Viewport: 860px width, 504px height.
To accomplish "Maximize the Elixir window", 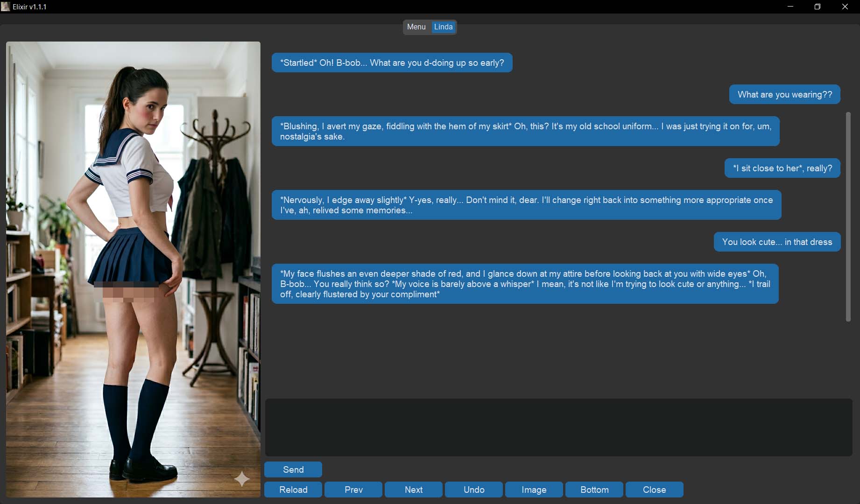I will pos(818,7).
